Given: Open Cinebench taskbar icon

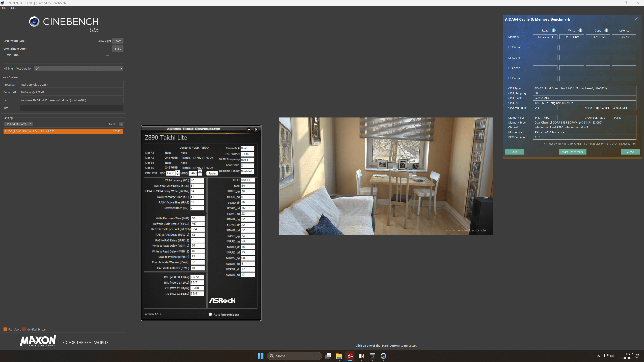Looking at the screenshot, I should (383, 356).
